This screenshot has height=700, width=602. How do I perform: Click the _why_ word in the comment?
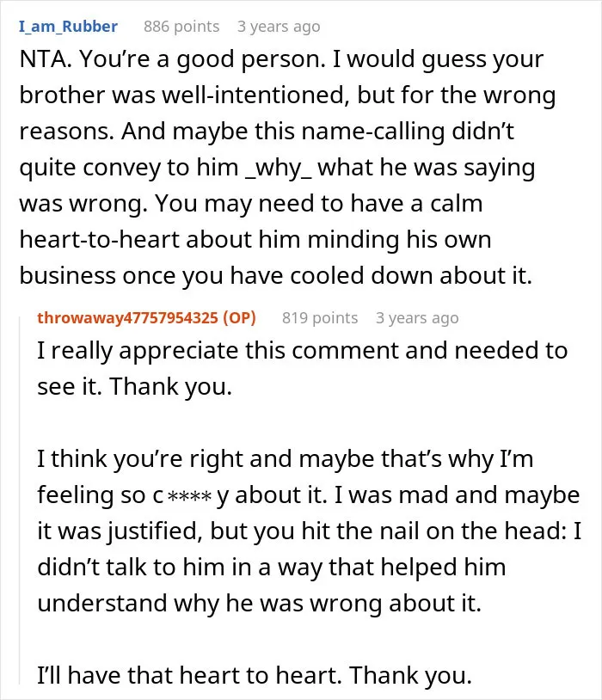click(x=279, y=168)
